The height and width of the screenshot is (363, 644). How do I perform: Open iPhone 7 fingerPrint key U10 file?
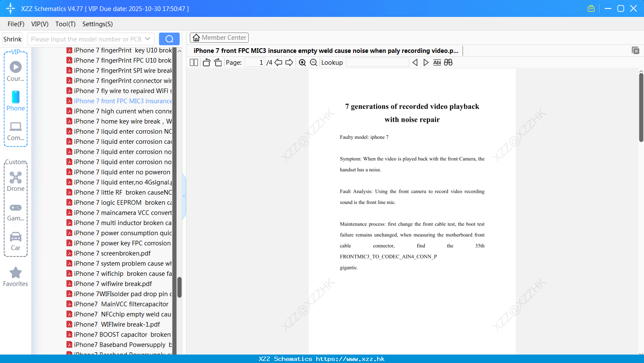tap(119, 50)
